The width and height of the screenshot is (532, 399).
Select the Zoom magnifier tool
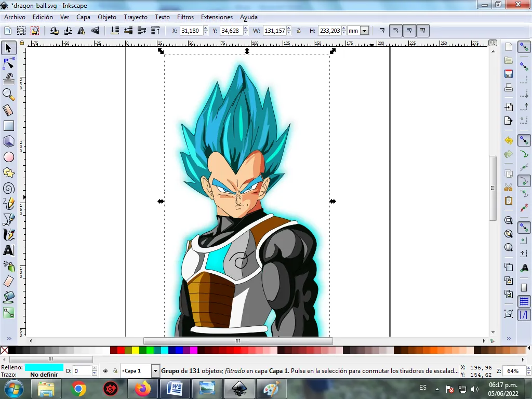coord(8,95)
